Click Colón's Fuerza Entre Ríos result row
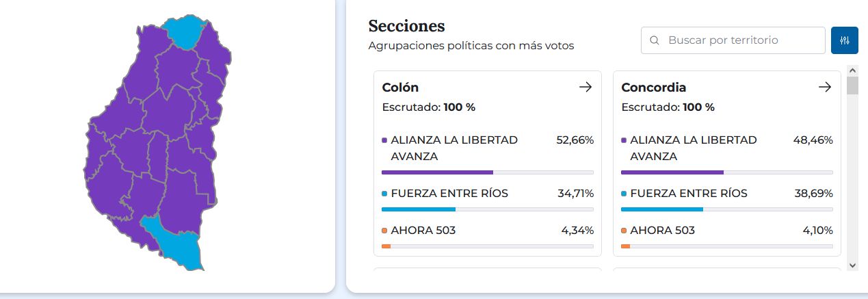 (x=487, y=194)
